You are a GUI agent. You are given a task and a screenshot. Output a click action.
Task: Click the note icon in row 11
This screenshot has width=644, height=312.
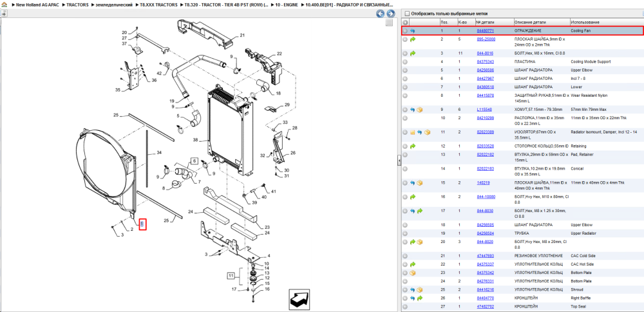coord(413,132)
